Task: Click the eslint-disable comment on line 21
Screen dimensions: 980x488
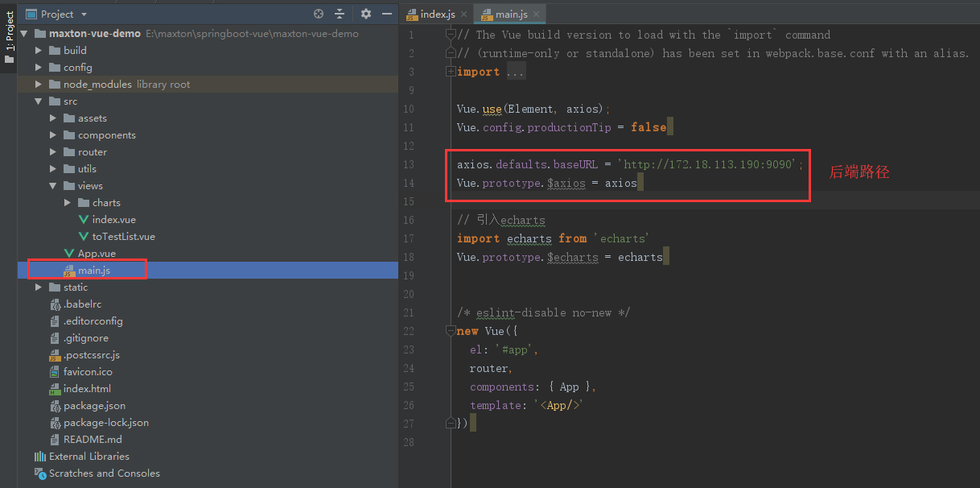Action: click(544, 312)
